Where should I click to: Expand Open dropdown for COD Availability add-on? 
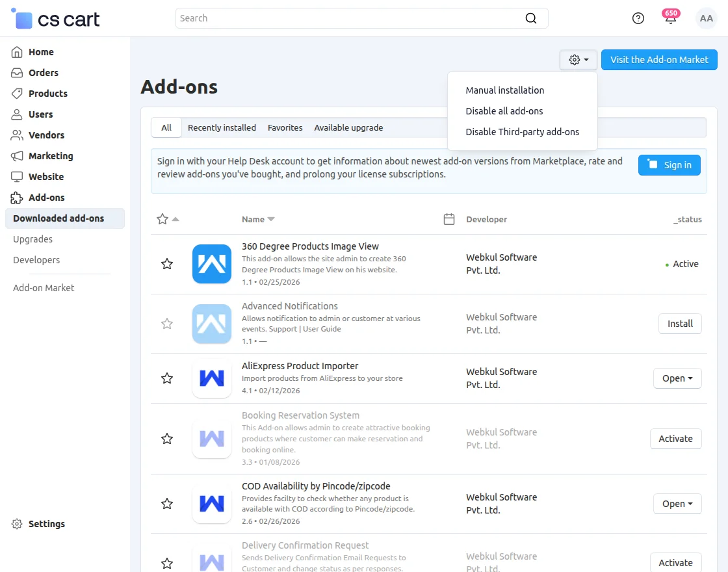pos(677,504)
